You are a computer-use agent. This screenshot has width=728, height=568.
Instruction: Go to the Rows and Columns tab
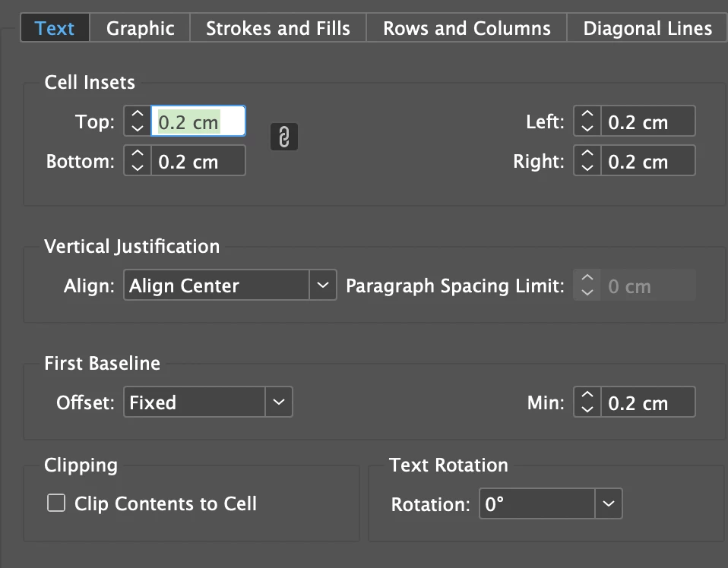[467, 29]
